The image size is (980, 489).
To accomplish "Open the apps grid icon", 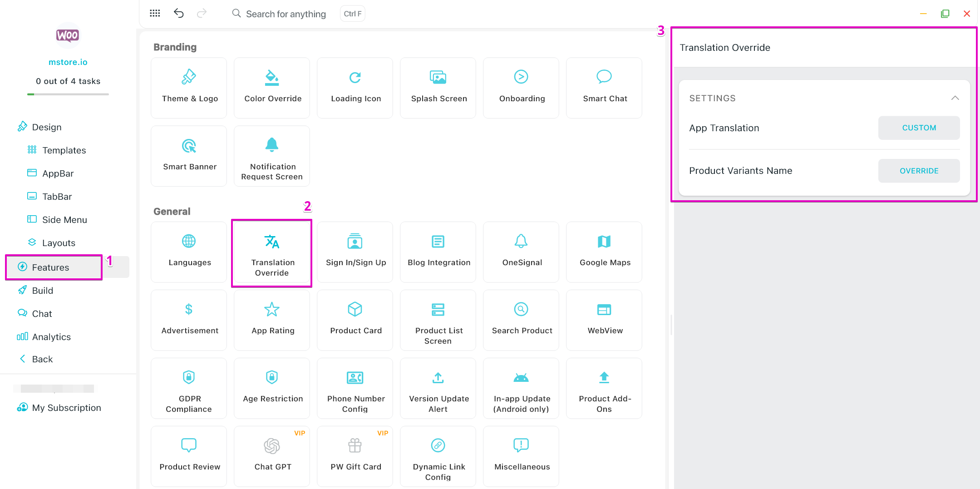I will pyautogui.click(x=155, y=14).
